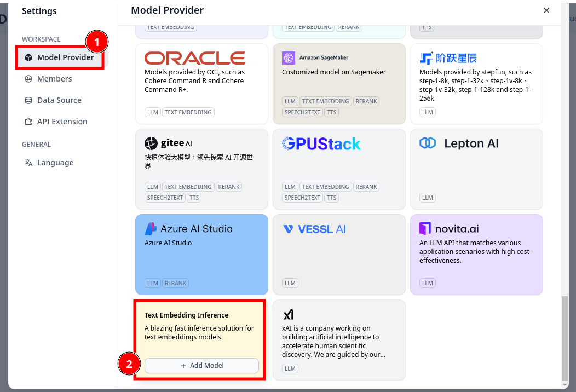Screen dimensions: 576x392
Task: Open the Members settings section
Action: coord(54,79)
